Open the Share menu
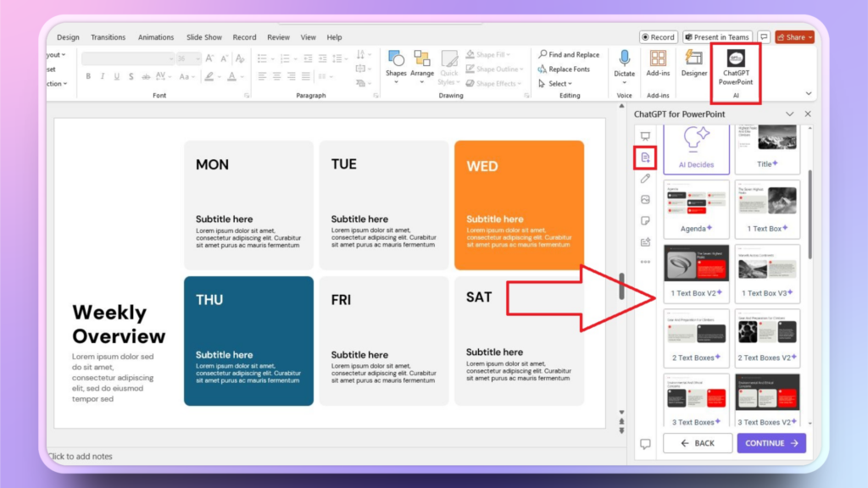The width and height of the screenshot is (868, 488). coord(794,37)
